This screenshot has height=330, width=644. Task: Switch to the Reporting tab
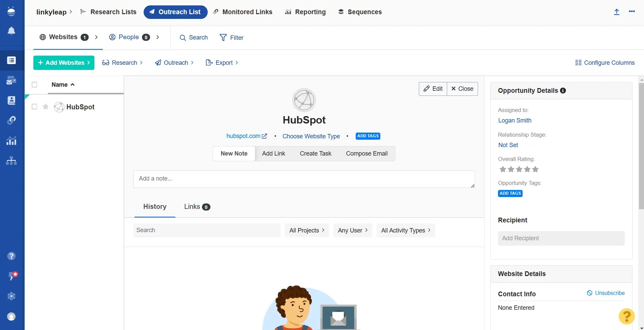[x=305, y=12]
